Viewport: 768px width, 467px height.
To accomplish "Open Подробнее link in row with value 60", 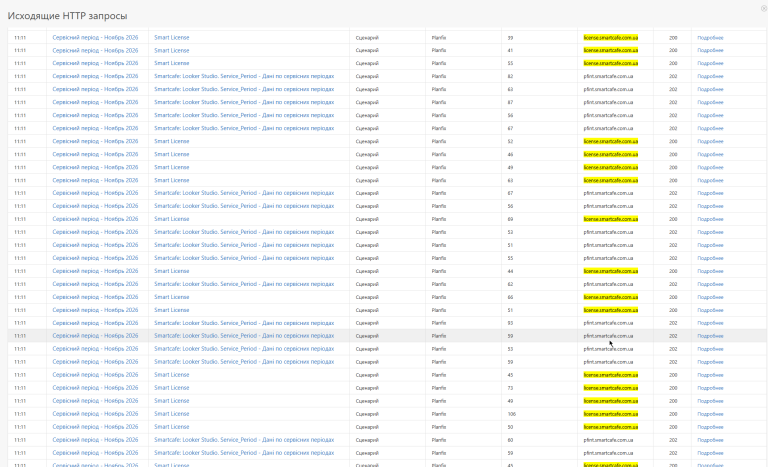I will pyautogui.click(x=710, y=440).
